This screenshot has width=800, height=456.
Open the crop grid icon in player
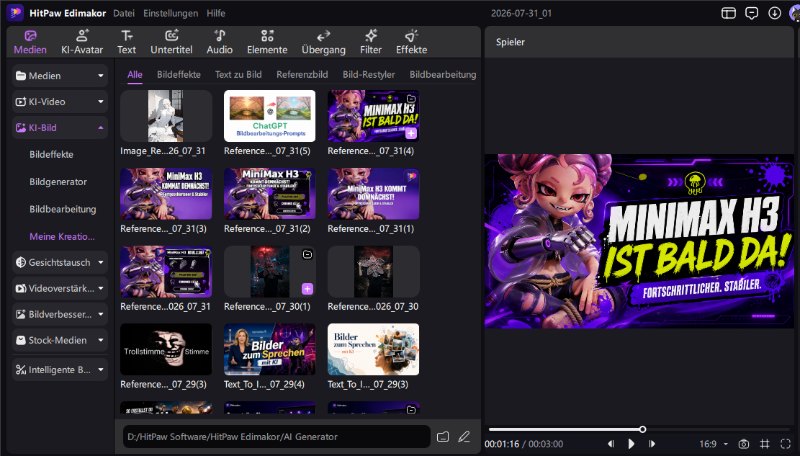coord(765,444)
